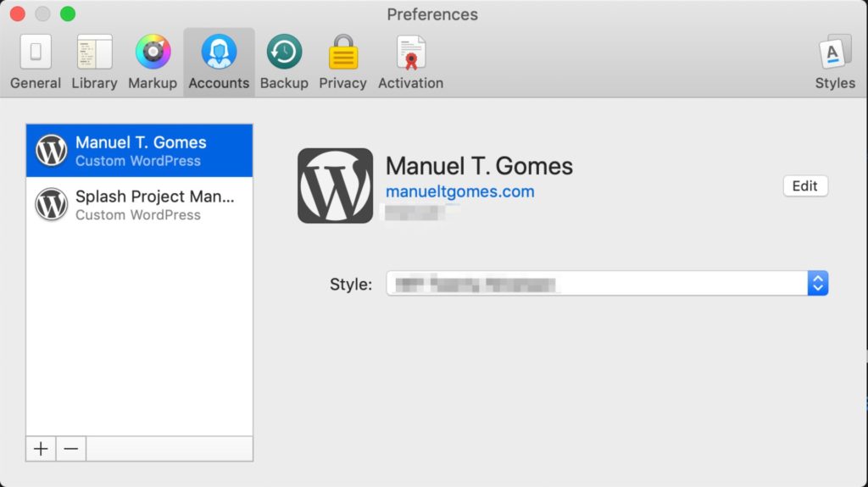Open the Library preferences pane
The image size is (868, 487).
(x=94, y=63)
